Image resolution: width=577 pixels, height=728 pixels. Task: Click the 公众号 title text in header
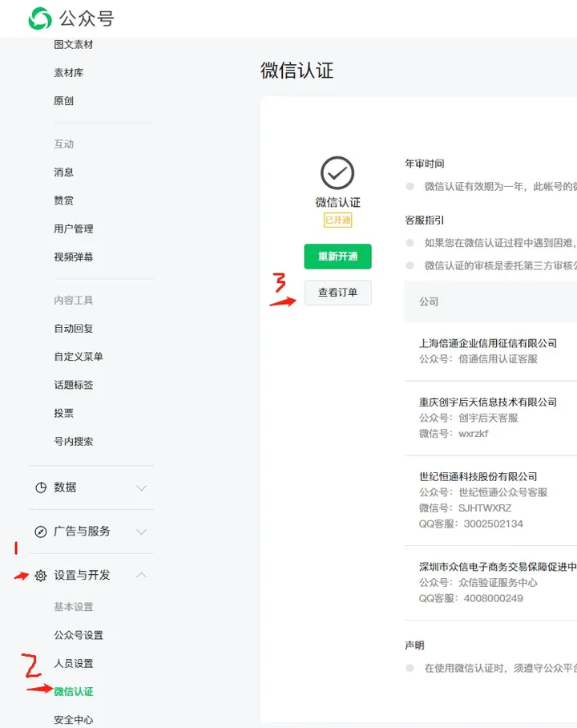87,18
